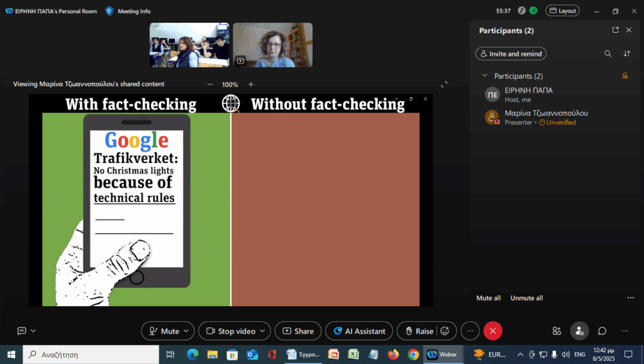Open Microsoft Store from the taskbar

point(233,355)
